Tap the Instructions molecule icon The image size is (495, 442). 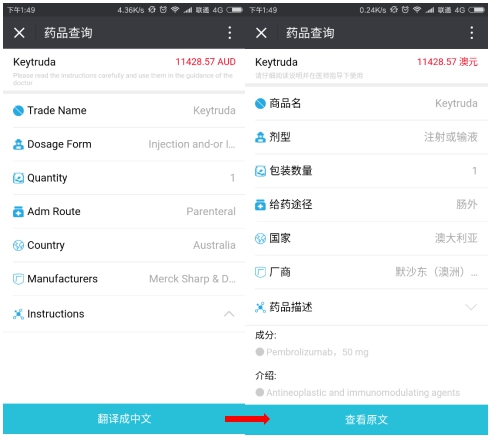pos(18,314)
